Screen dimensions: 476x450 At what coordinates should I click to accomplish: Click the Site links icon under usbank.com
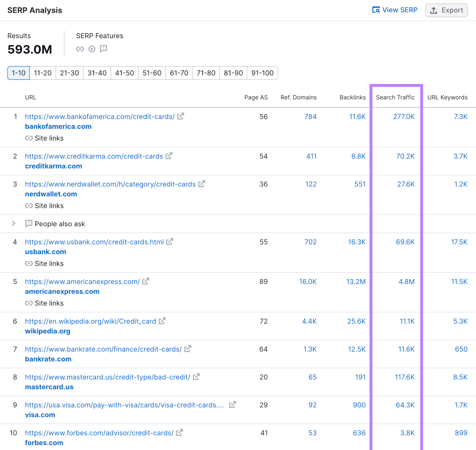[x=29, y=263]
